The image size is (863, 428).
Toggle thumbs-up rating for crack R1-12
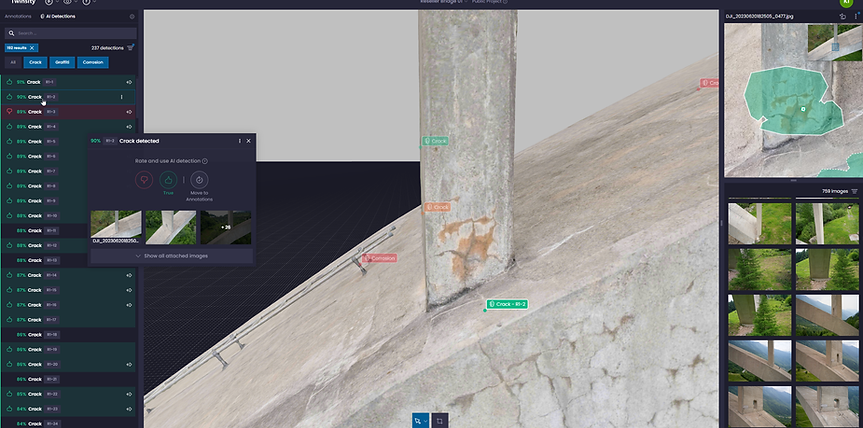9,245
